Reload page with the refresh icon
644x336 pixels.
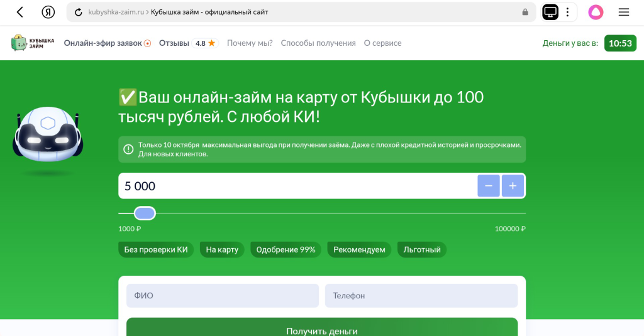79,12
